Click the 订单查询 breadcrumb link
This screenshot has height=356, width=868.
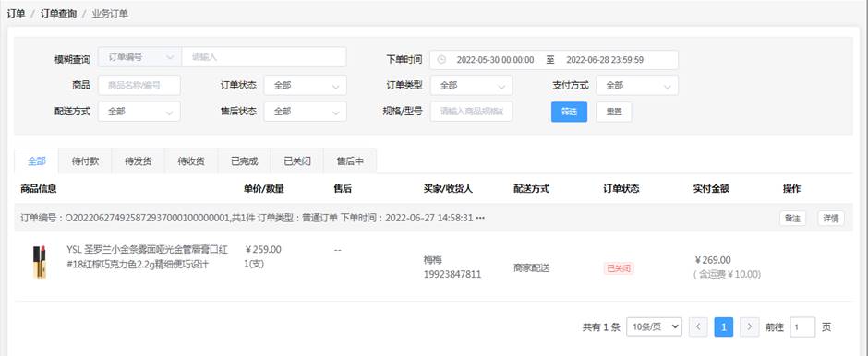click(59, 13)
